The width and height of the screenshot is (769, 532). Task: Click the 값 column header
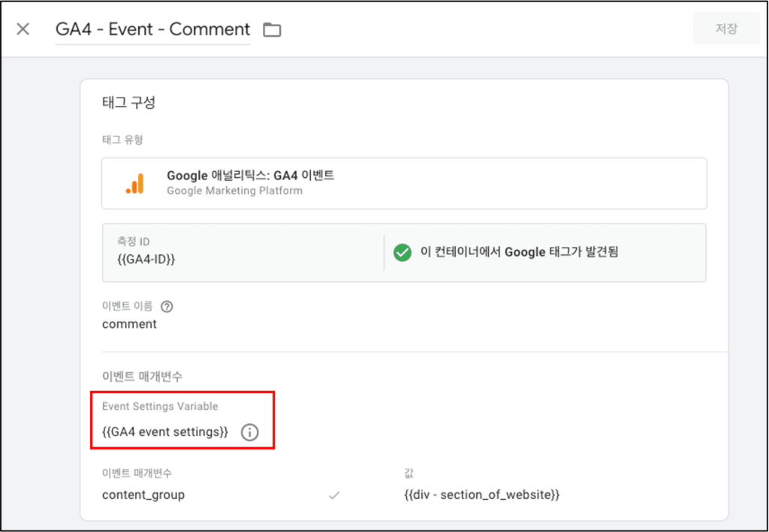[x=409, y=473]
